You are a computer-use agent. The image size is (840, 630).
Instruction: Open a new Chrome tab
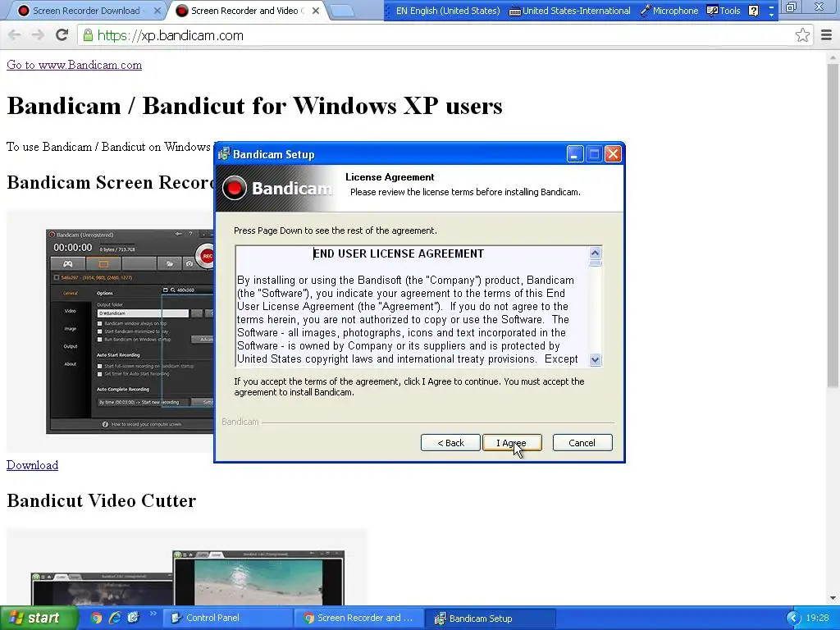342,11
